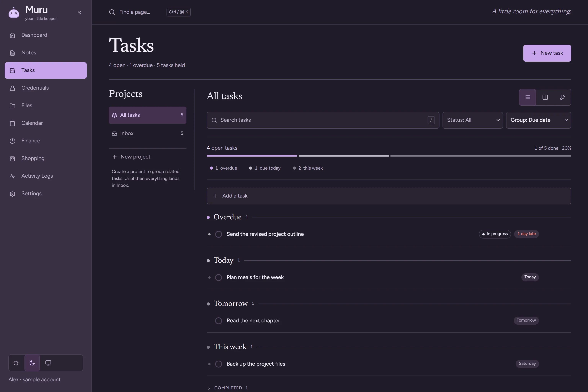Switch to list view icon

point(528,97)
